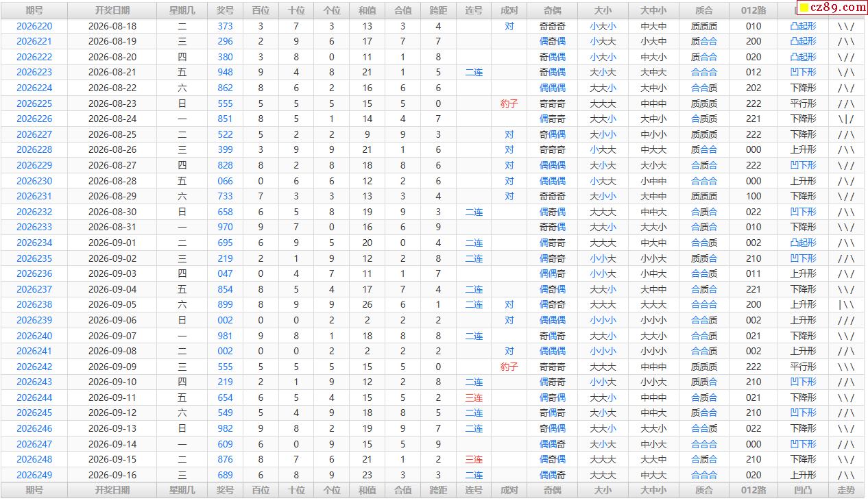This screenshot has width=868, height=503.
Task: Click date 2026-09-09 cell
Action: pyautogui.click(x=112, y=367)
